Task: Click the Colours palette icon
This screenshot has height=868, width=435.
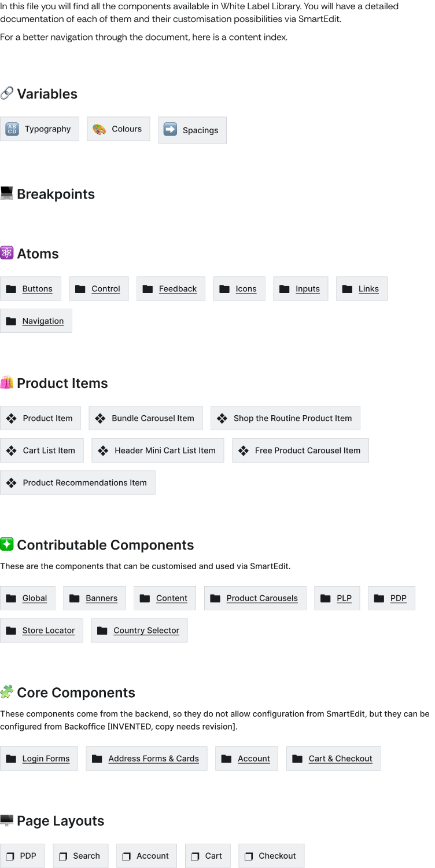Action: tap(99, 129)
